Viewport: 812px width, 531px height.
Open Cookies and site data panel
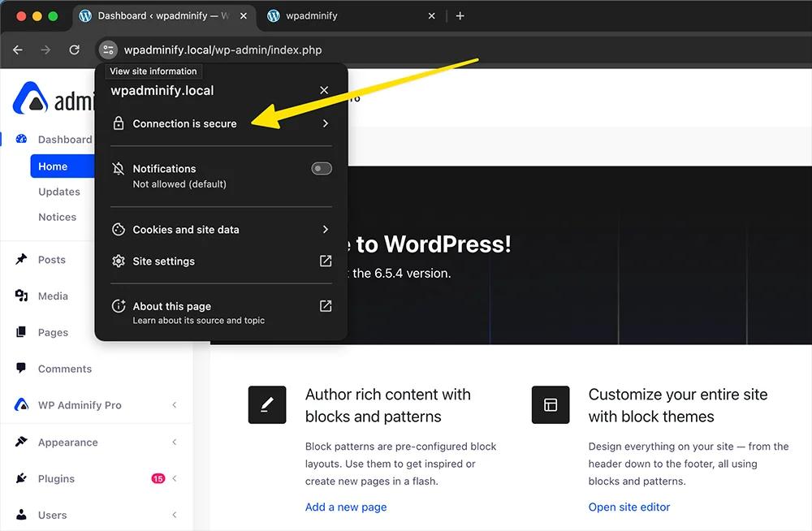219,230
